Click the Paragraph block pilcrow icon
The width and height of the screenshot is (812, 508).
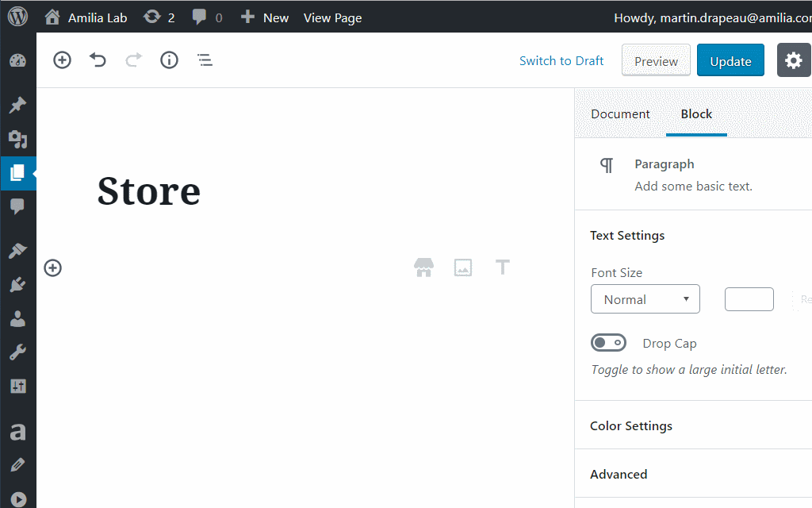click(x=607, y=165)
